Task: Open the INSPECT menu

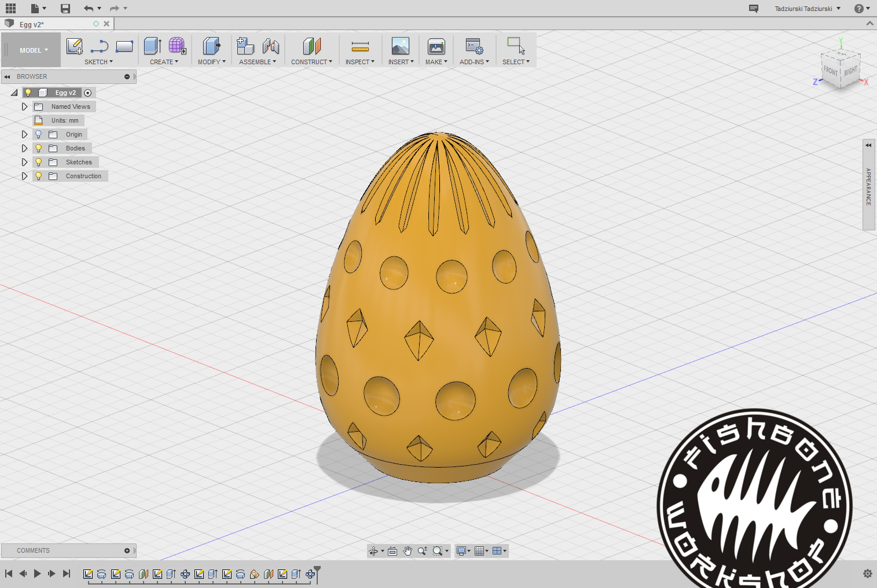Action: pyautogui.click(x=360, y=62)
